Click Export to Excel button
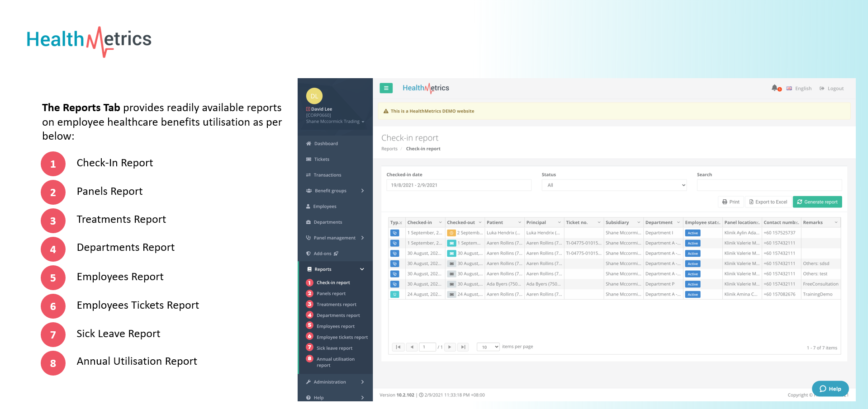This screenshot has width=868, height=409. point(768,202)
